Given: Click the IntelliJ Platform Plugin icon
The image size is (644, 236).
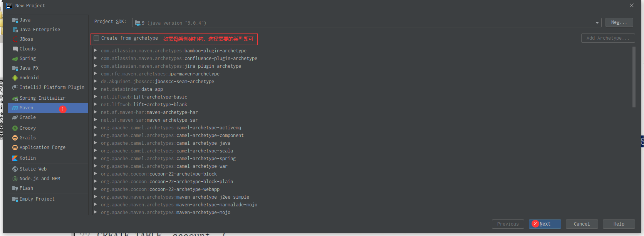Looking at the screenshot, I should 15,87.
